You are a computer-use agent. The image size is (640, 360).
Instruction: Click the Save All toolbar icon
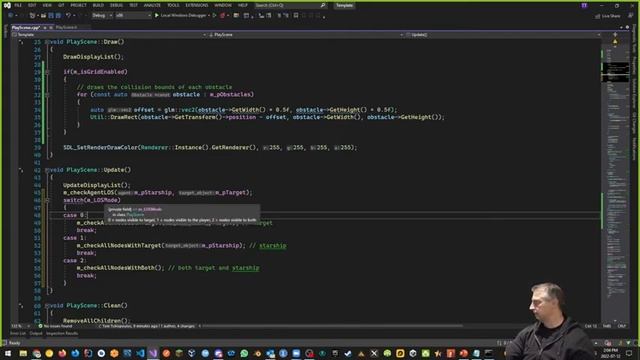pyautogui.click(x=58, y=16)
